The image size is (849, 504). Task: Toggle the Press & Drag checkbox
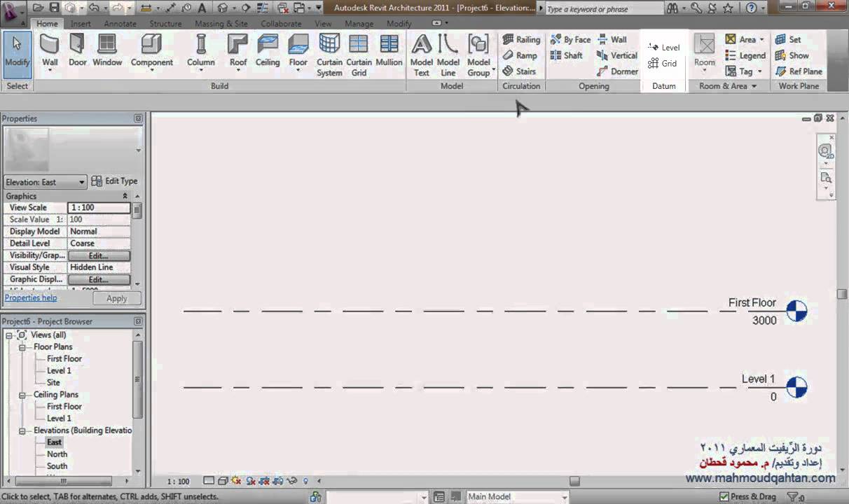coord(724,496)
